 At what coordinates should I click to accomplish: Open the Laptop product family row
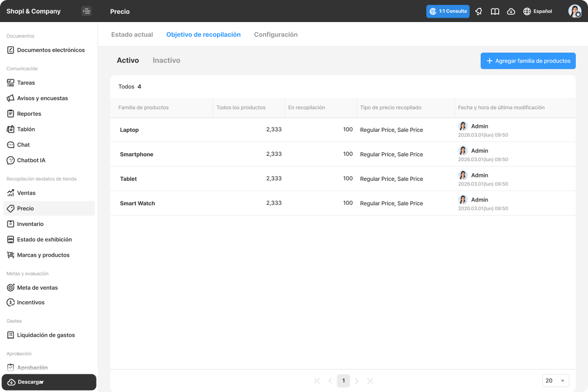[343, 130]
